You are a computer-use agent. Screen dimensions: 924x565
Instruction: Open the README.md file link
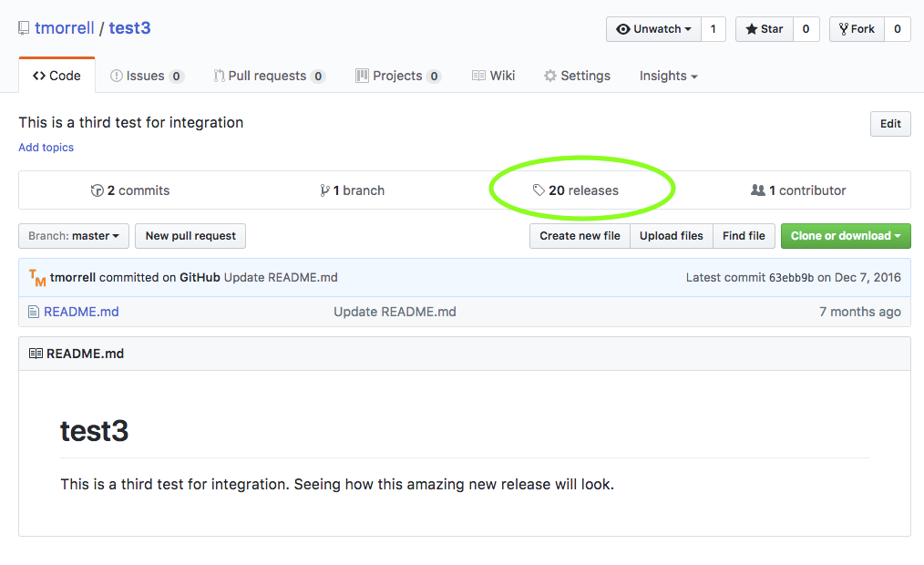pyautogui.click(x=81, y=312)
